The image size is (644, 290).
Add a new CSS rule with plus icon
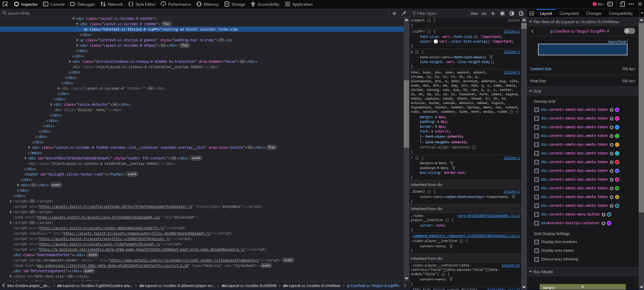[x=493, y=13]
